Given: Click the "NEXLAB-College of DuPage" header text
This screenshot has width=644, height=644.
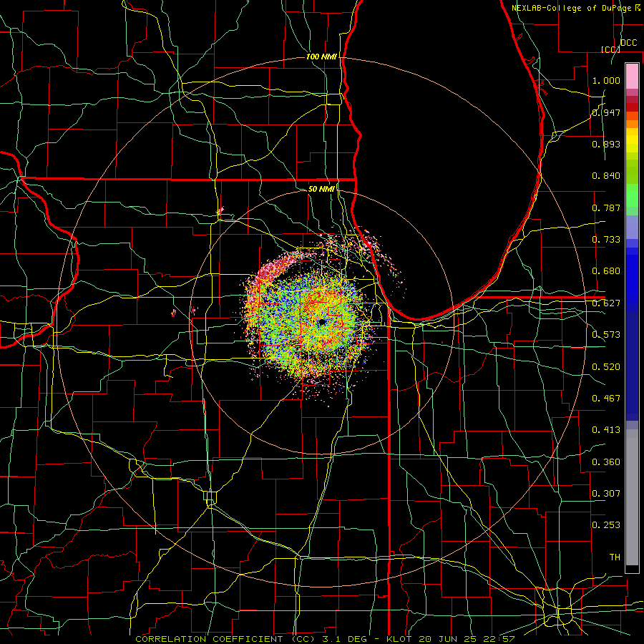Looking at the screenshot, I should pos(572,8).
